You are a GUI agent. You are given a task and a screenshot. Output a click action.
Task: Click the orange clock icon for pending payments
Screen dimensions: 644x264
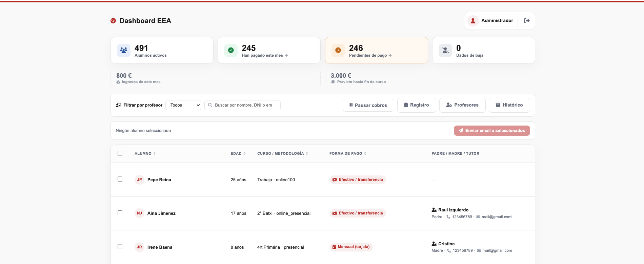point(338,50)
